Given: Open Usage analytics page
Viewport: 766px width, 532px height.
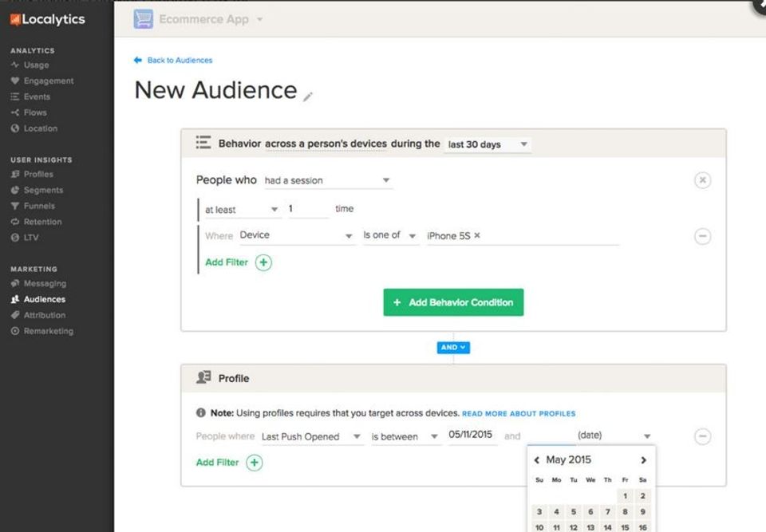Looking at the screenshot, I should (36, 65).
